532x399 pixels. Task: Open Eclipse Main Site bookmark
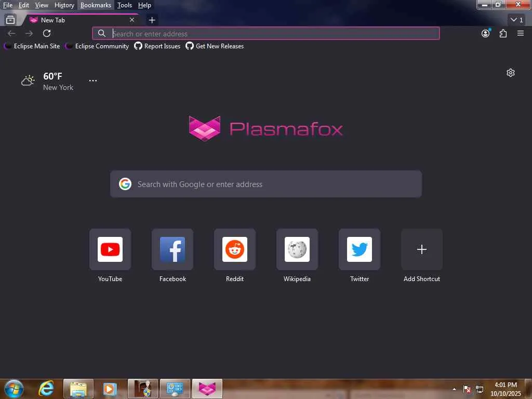click(x=32, y=46)
